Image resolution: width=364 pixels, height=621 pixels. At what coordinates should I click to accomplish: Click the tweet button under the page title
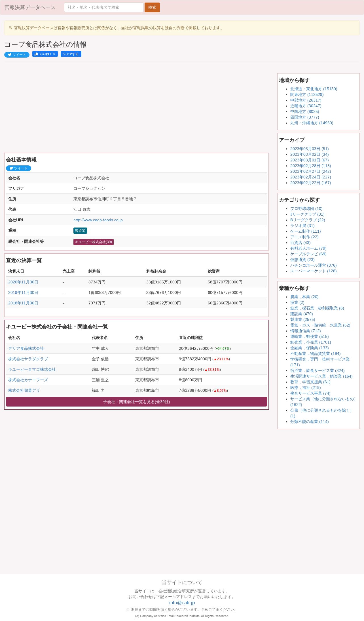tap(17, 55)
